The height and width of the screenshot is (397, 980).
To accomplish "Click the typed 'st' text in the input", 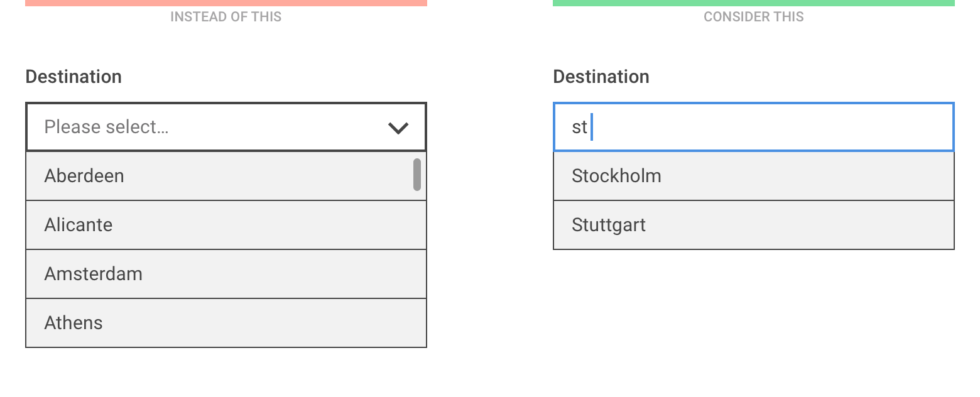I will pyautogui.click(x=579, y=128).
